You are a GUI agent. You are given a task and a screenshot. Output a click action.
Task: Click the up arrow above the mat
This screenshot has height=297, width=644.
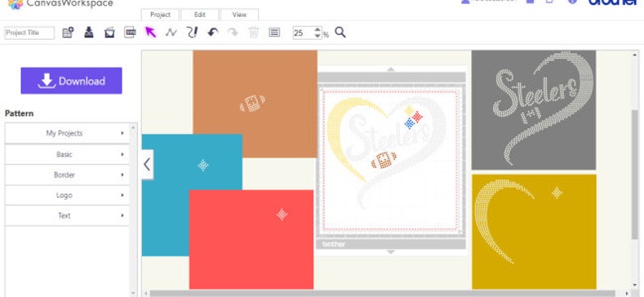coord(391,69)
